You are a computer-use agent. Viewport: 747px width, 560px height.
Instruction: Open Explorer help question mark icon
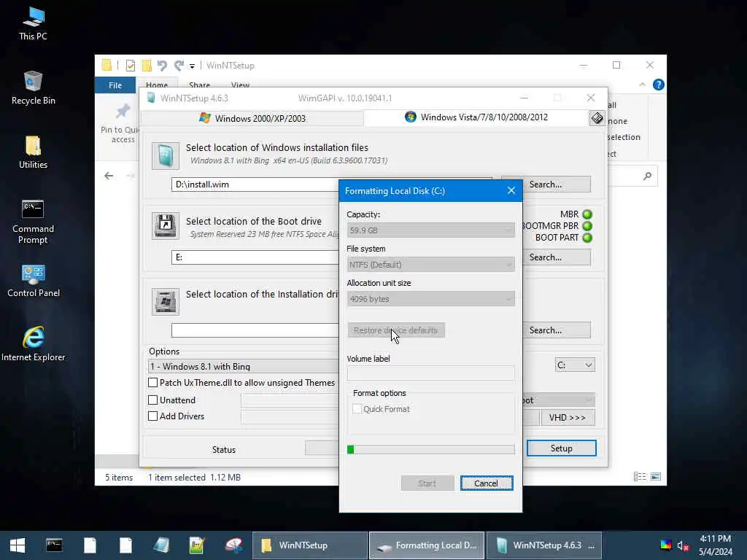pos(659,85)
